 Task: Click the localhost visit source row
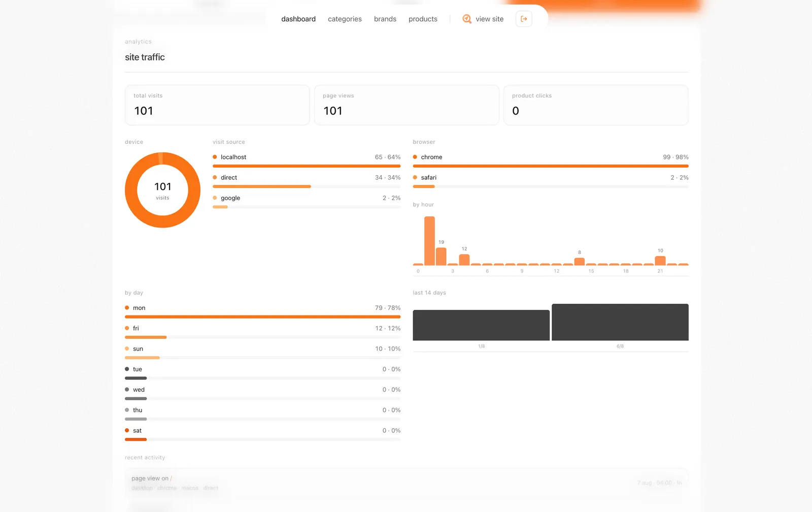click(307, 161)
